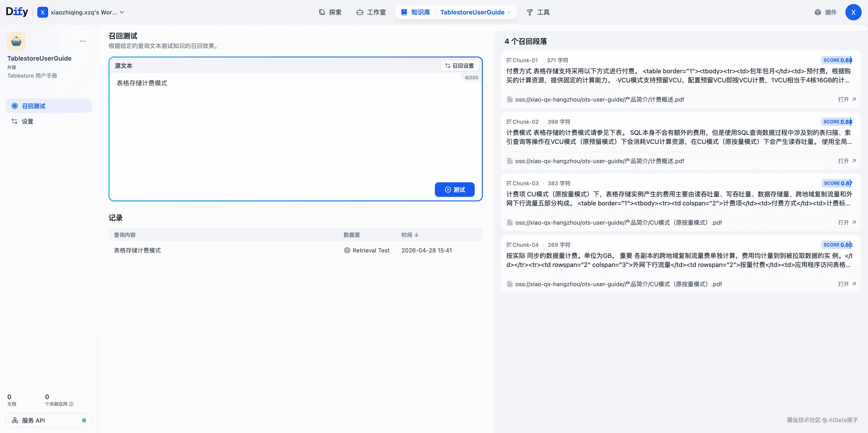Go to the 知识库 tab
Viewport: 868px width, 433px height.
tap(416, 12)
